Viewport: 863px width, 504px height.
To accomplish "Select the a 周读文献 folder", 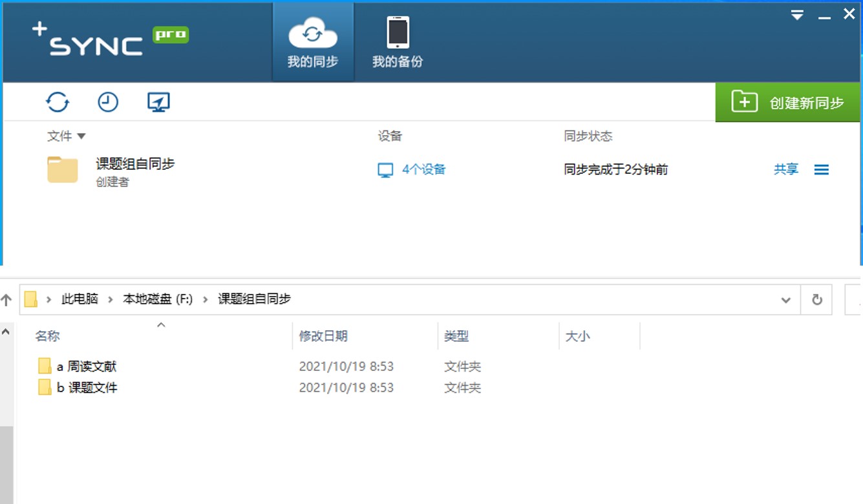I will (86, 366).
